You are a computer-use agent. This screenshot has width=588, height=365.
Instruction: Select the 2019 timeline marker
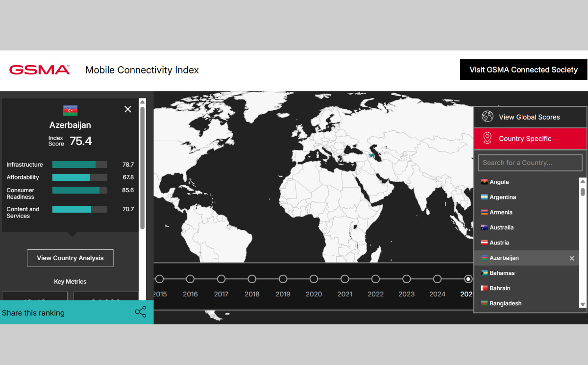283,279
